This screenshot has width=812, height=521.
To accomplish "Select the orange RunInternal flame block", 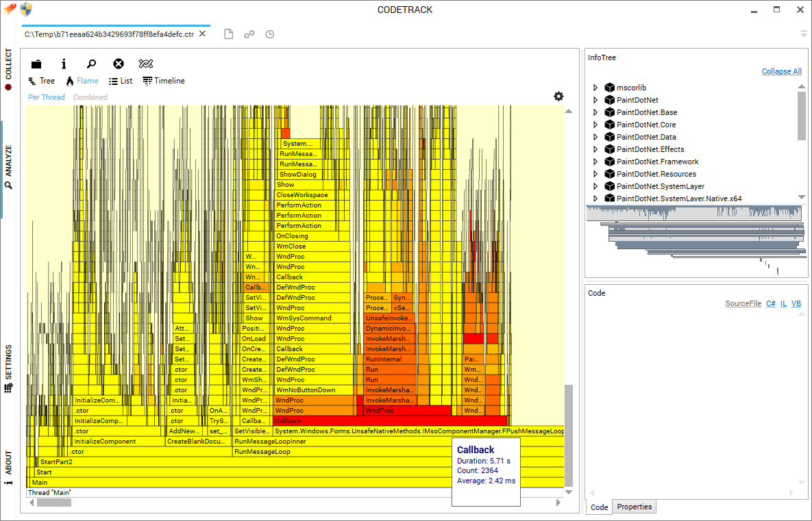I will tap(391, 359).
